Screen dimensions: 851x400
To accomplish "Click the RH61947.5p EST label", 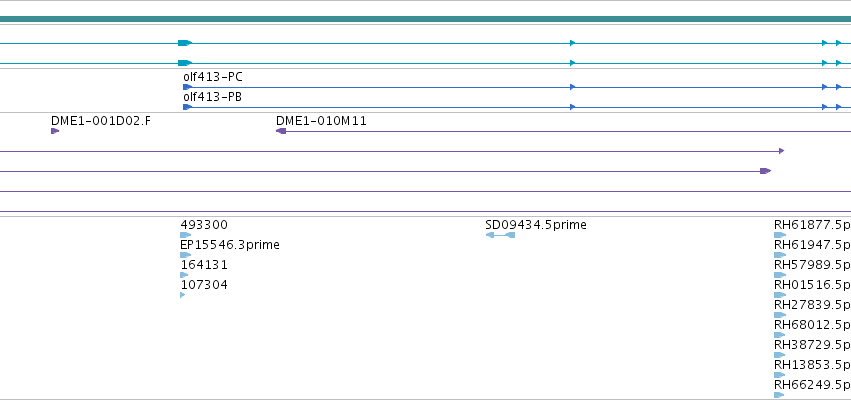I will tap(812, 245).
